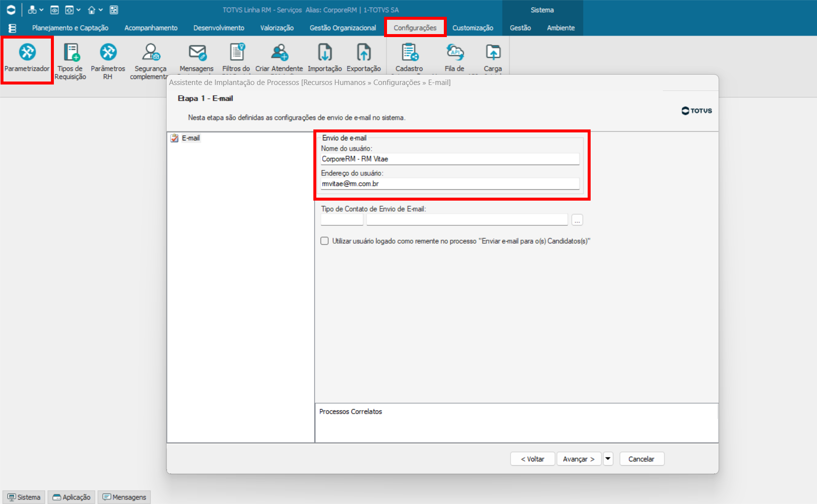Open the Gestão Organizacional tab
Image resolution: width=817 pixels, height=504 pixels.
pyautogui.click(x=343, y=28)
